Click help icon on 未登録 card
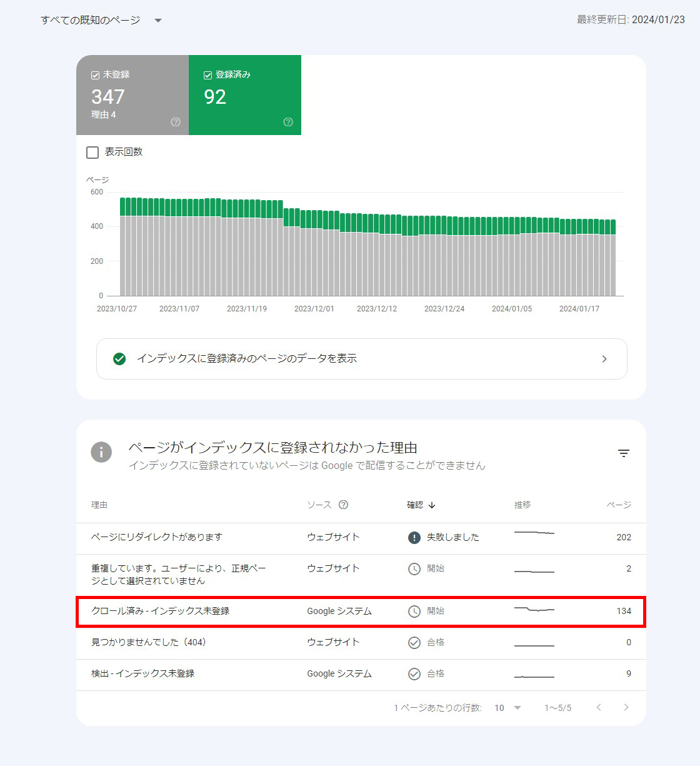This screenshot has width=700, height=766. point(176,122)
